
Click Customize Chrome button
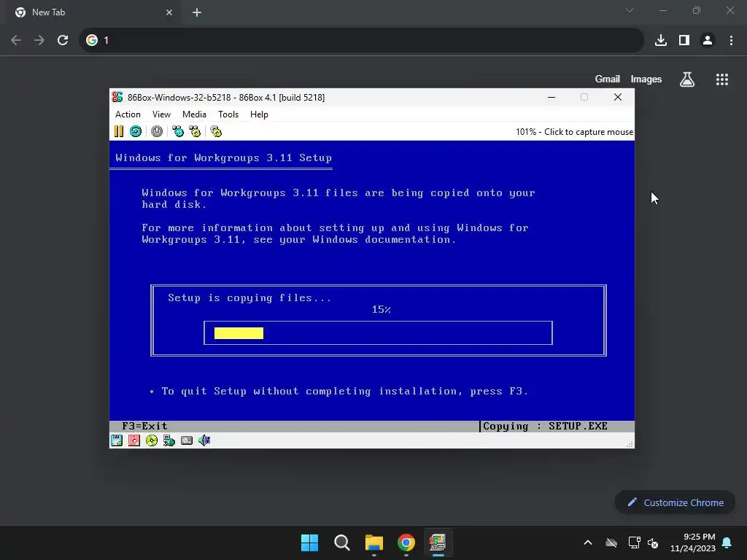click(675, 502)
